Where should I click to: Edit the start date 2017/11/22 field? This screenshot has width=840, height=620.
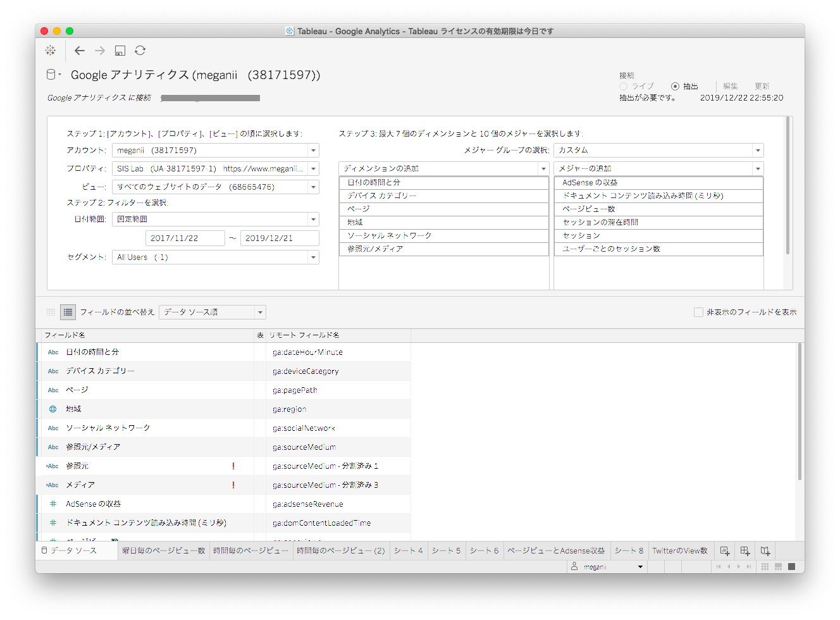pyautogui.click(x=185, y=239)
